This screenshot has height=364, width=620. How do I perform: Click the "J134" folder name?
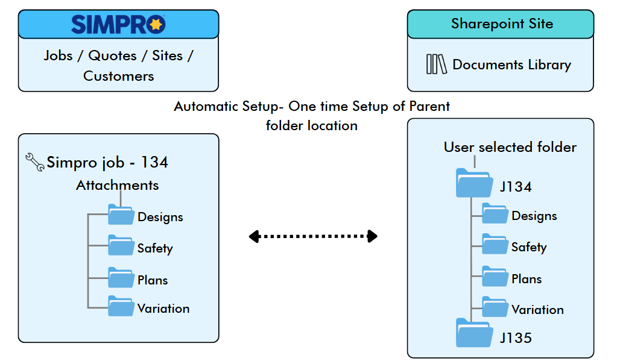516,187
